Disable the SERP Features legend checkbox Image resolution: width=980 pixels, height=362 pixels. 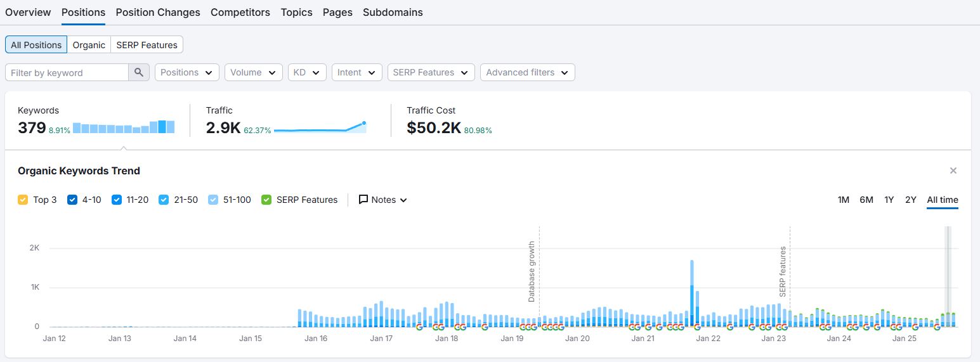pos(266,200)
